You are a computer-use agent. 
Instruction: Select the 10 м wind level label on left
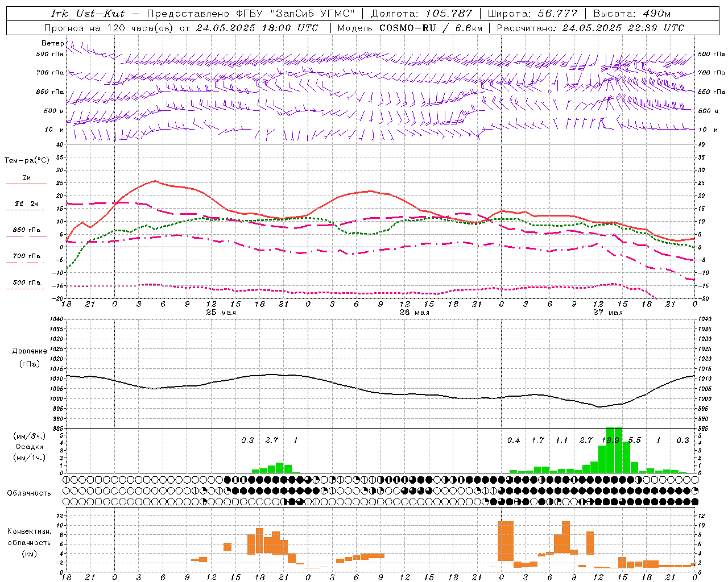54,130
